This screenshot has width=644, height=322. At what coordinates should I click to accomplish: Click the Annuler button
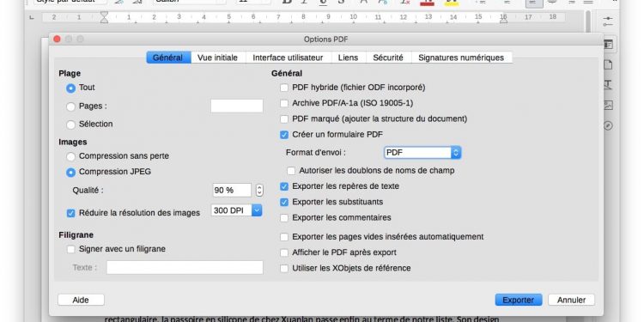[x=571, y=301]
